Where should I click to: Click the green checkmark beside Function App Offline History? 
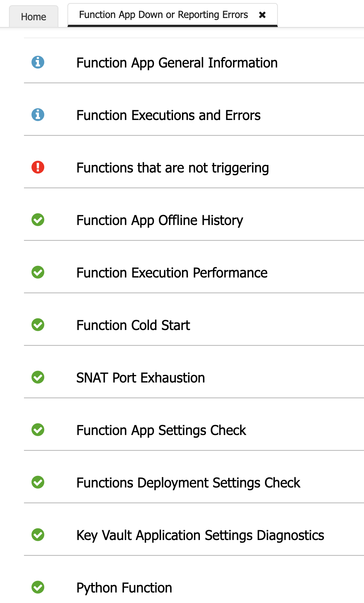point(39,220)
